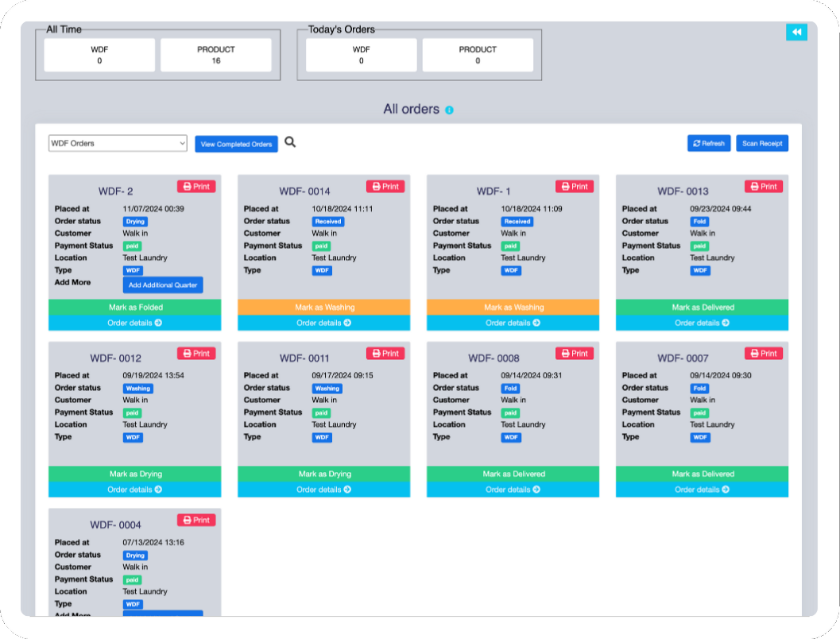Image resolution: width=840 pixels, height=639 pixels.
Task: Mark order WDF- 0007 as Delivered
Action: click(x=703, y=474)
